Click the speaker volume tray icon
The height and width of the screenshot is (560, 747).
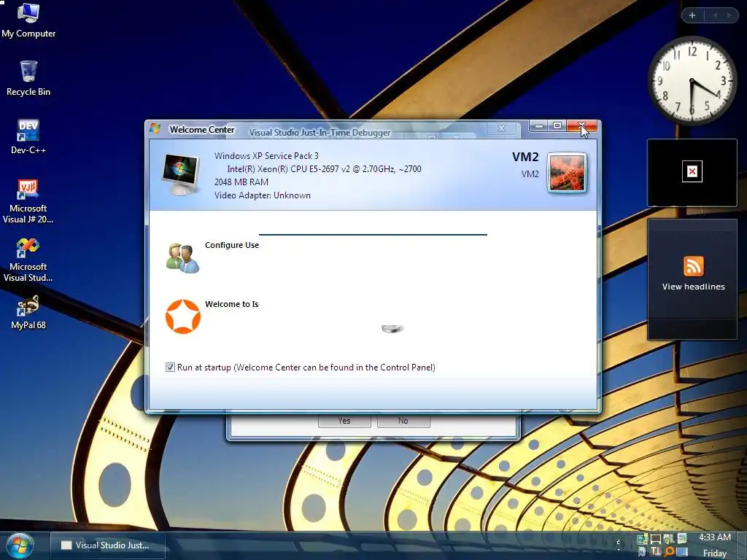643,551
